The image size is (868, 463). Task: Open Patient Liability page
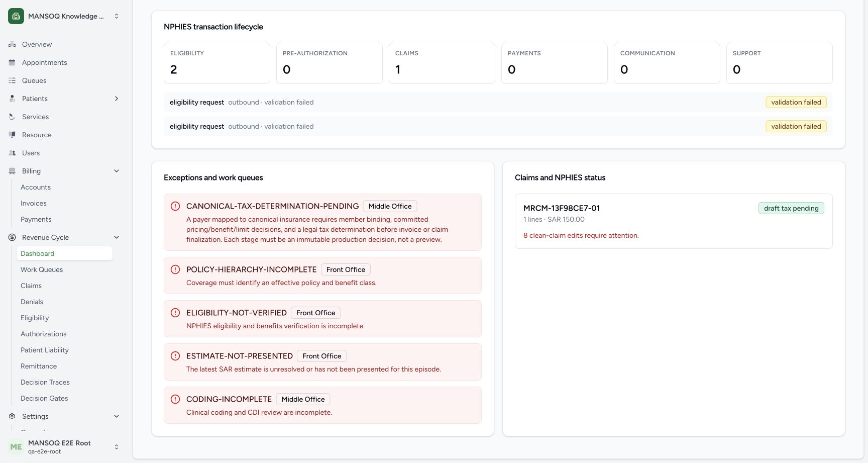point(64,350)
